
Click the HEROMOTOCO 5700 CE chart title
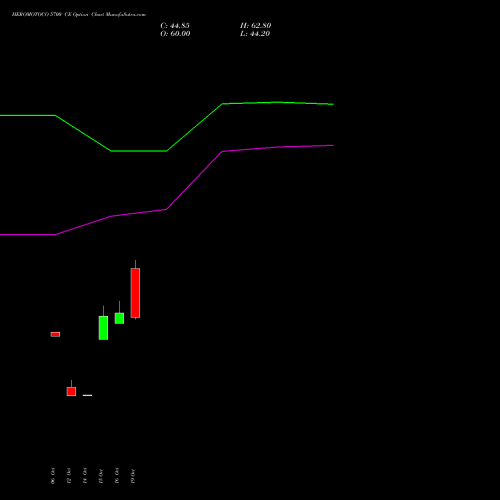[79, 15]
